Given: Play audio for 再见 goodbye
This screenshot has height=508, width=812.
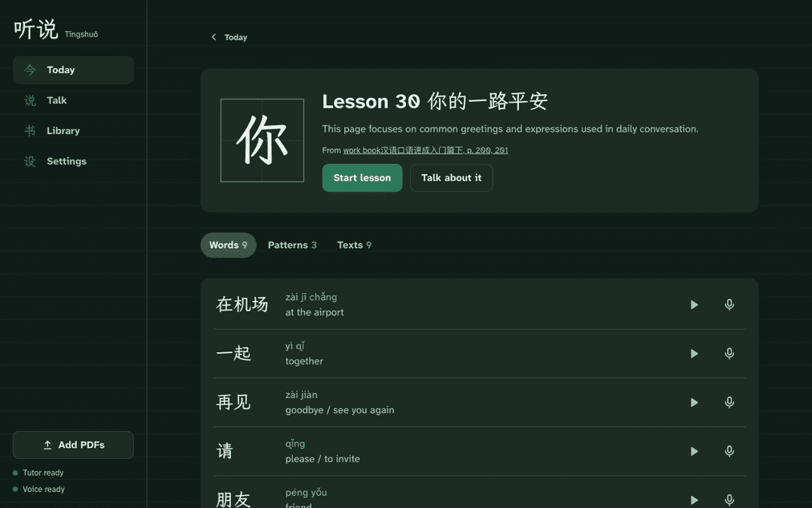Looking at the screenshot, I should coord(694,402).
